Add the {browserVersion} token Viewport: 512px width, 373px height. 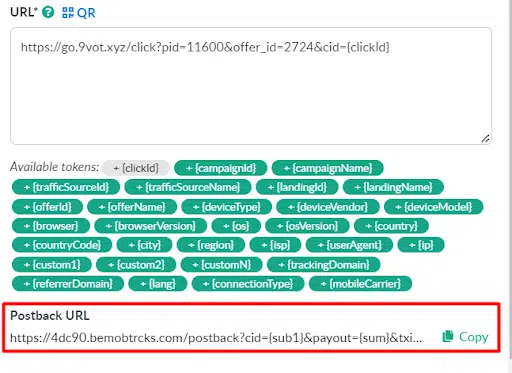(151, 226)
